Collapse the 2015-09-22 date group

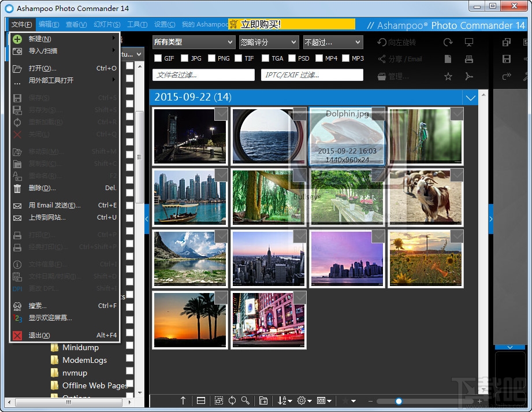pos(470,98)
